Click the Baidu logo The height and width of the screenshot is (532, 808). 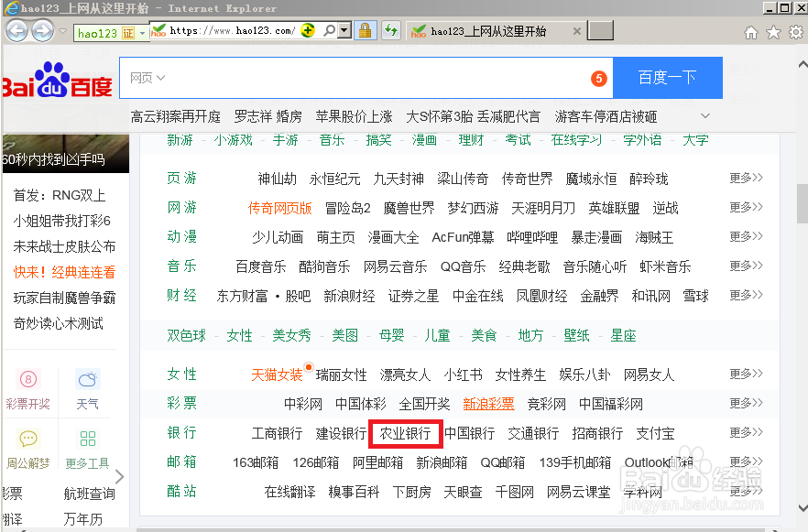click(x=57, y=80)
